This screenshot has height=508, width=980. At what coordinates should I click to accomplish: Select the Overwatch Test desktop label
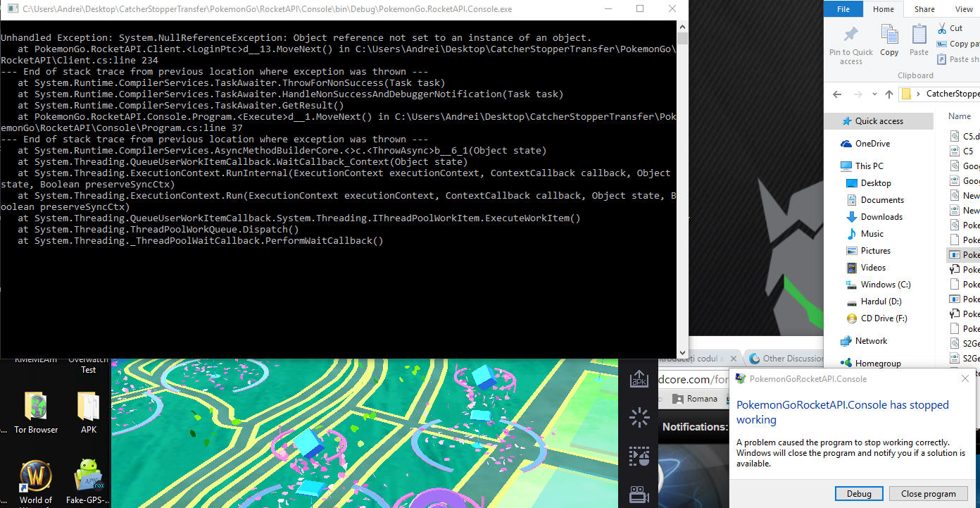tap(88, 364)
